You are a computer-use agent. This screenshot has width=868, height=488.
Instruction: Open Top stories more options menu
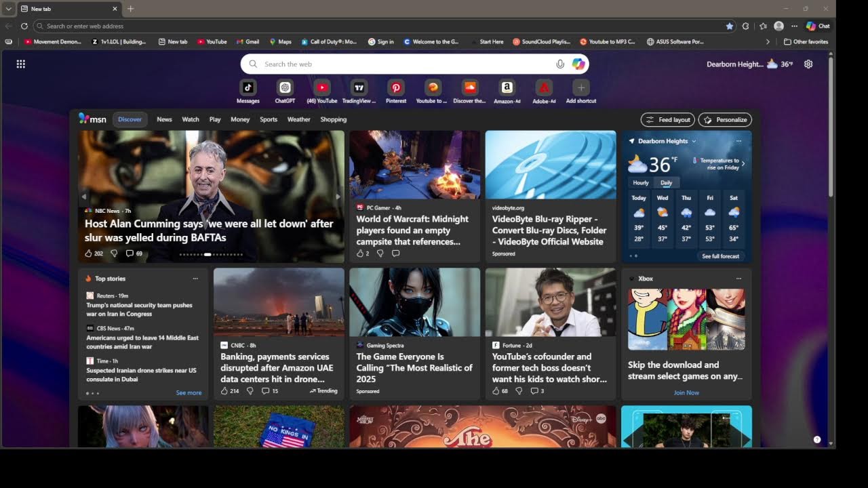[x=195, y=279]
